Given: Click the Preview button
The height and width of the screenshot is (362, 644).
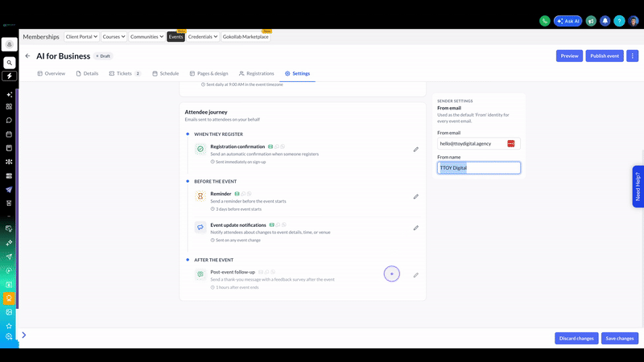Looking at the screenshot, I should [569, 56].
